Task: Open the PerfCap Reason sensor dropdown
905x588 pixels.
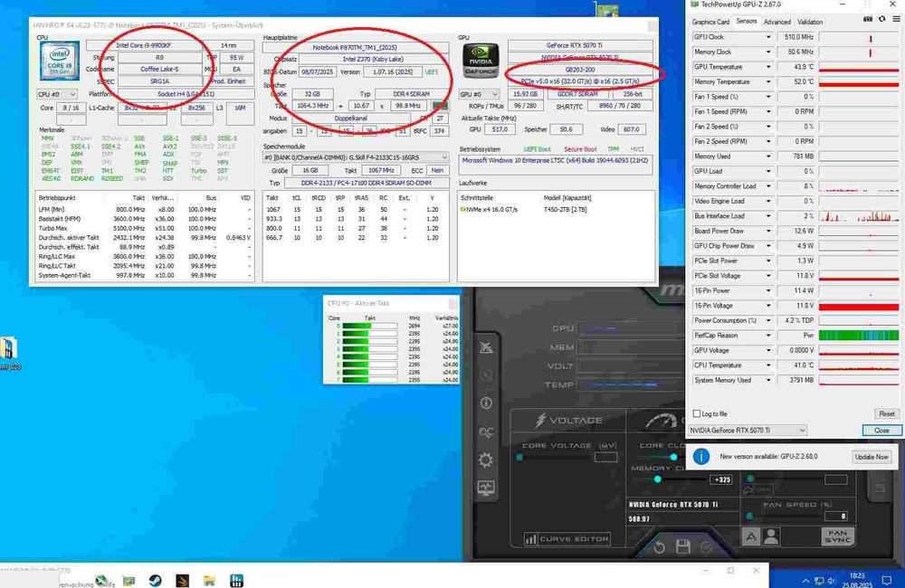Action: point(768,336)
